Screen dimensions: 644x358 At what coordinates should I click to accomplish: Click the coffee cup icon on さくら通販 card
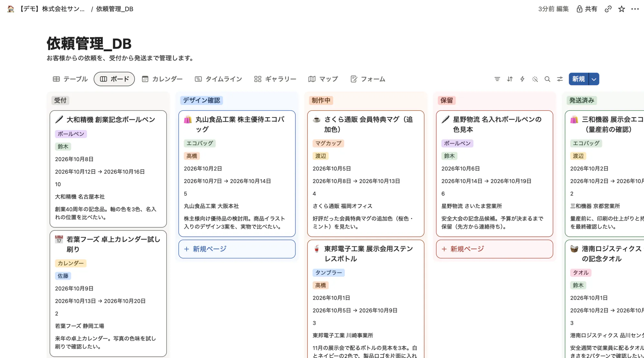[317, 120]
